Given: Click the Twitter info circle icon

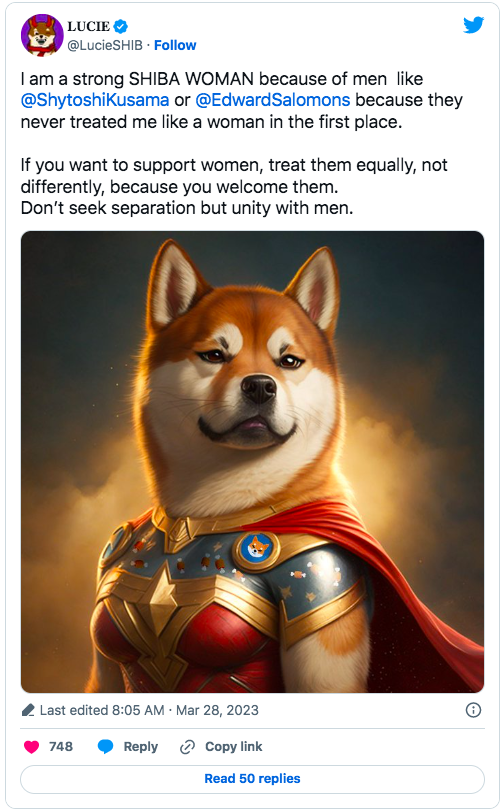Looking at the screenshot, I should 473,710.
